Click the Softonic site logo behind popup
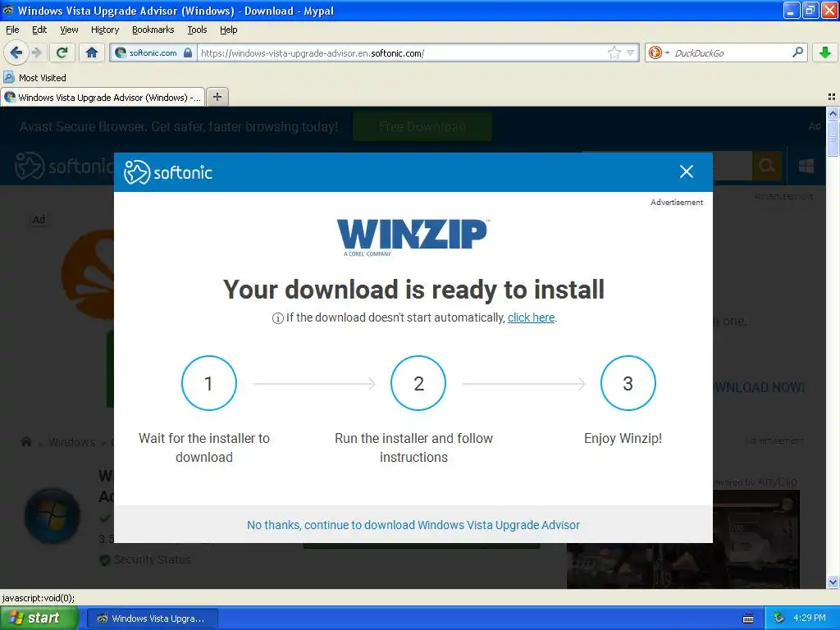Image resolution: width=840 pixels, height=630 pixels. tap(64, 166)
